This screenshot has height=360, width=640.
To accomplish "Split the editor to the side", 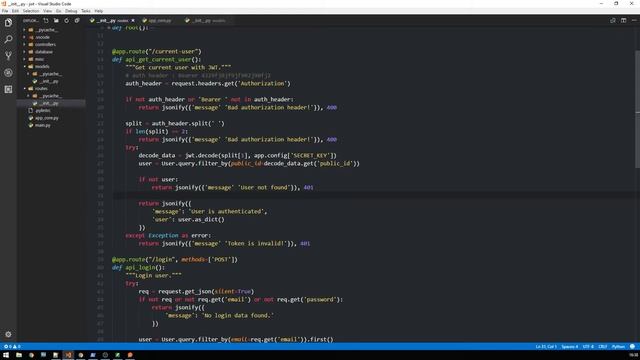I will pyautogui.click(x=623, y=20).
